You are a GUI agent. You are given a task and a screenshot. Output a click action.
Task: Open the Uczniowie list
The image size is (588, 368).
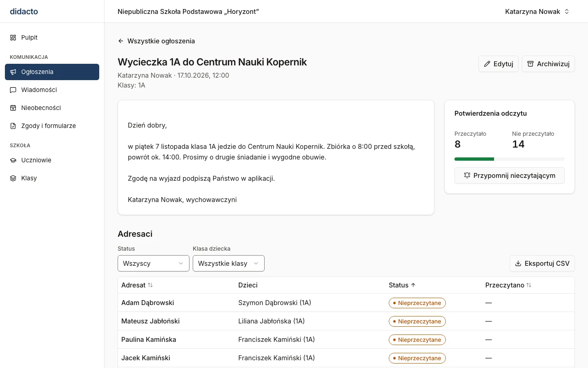[52, 160]
